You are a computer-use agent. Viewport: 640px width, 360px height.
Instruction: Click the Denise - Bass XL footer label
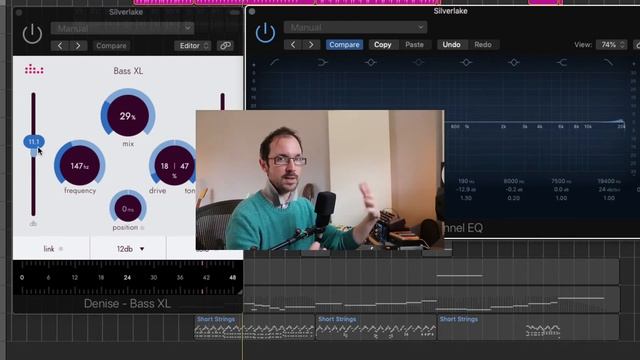click(x=127, y=304)
